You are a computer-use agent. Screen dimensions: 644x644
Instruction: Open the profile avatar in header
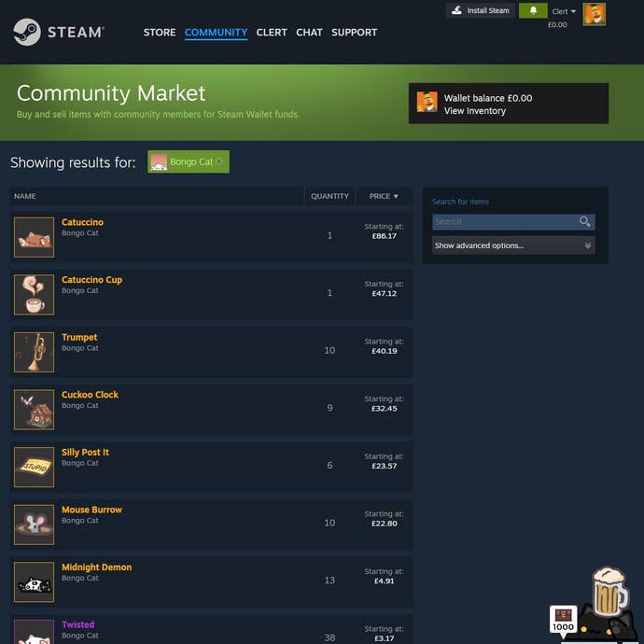coord(594,14)
